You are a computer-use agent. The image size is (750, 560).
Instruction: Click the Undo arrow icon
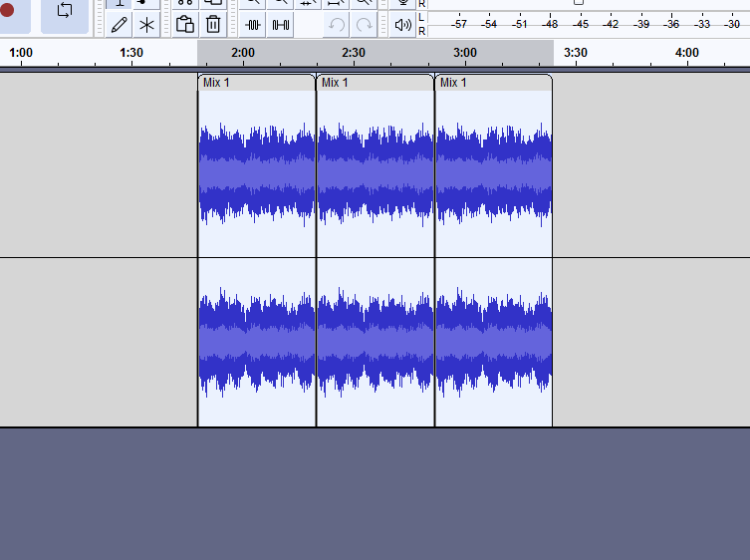(x=337, y=24)
